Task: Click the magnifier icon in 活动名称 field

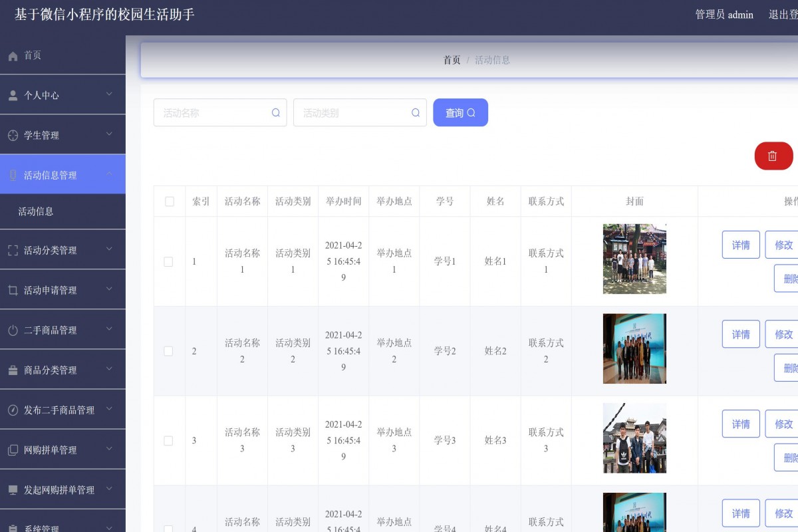Action: click(x=276, y=113)
